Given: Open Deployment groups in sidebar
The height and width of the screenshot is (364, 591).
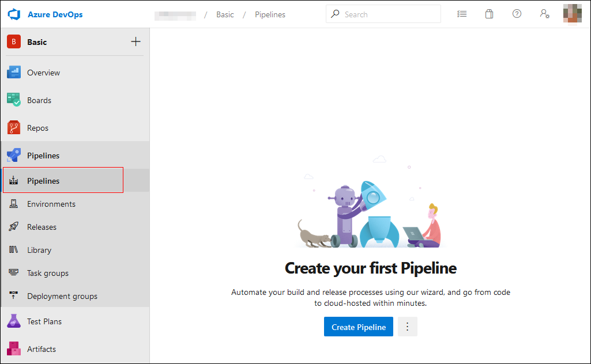Looking at the screenshot, I should (x=62, y=296).
